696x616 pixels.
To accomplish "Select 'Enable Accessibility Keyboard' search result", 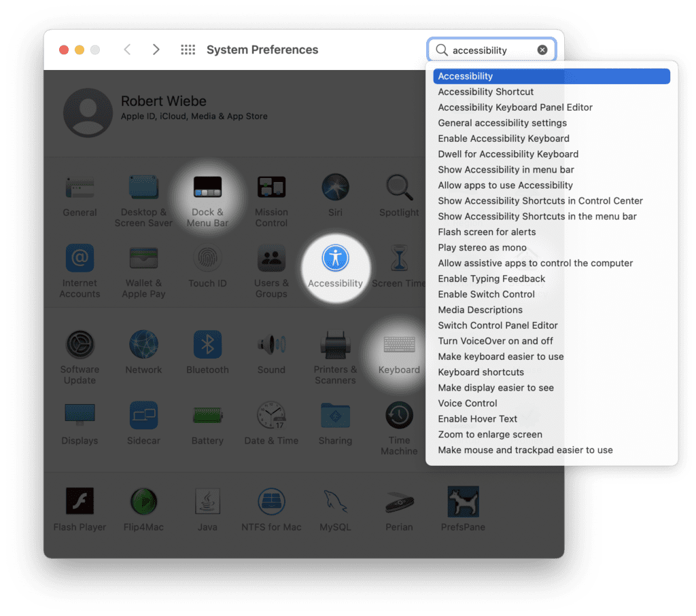I will 503,139.
